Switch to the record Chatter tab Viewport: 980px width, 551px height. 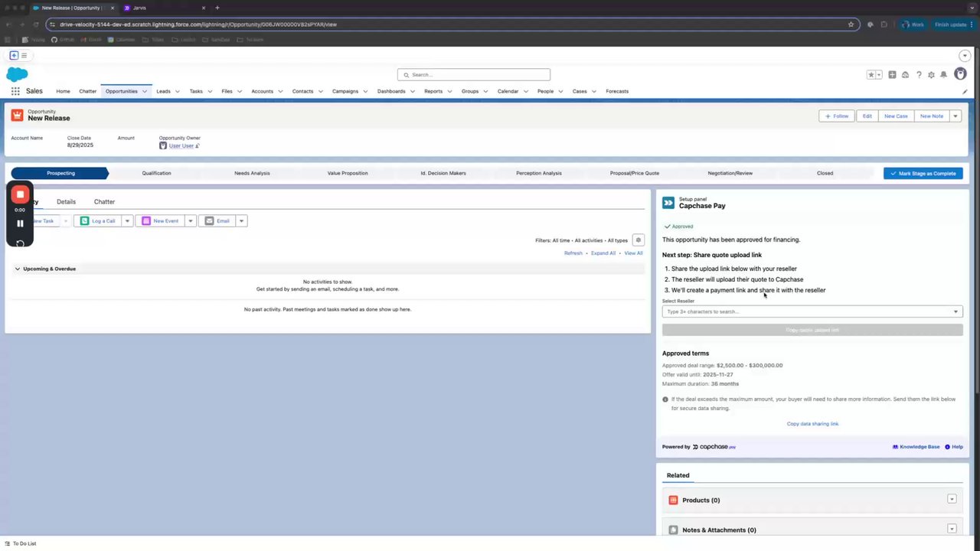(x=104, y=202)
